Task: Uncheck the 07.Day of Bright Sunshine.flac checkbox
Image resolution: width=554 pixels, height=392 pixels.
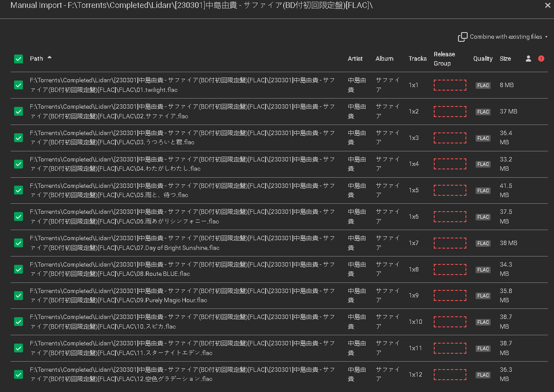Action: click(18, 243)
